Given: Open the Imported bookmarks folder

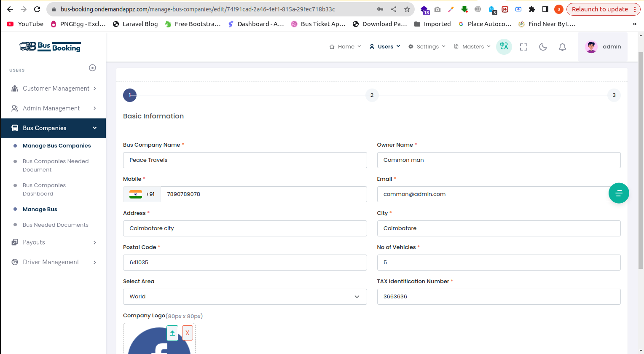Looking at the screenshot, I should click(x=432, y=24).
